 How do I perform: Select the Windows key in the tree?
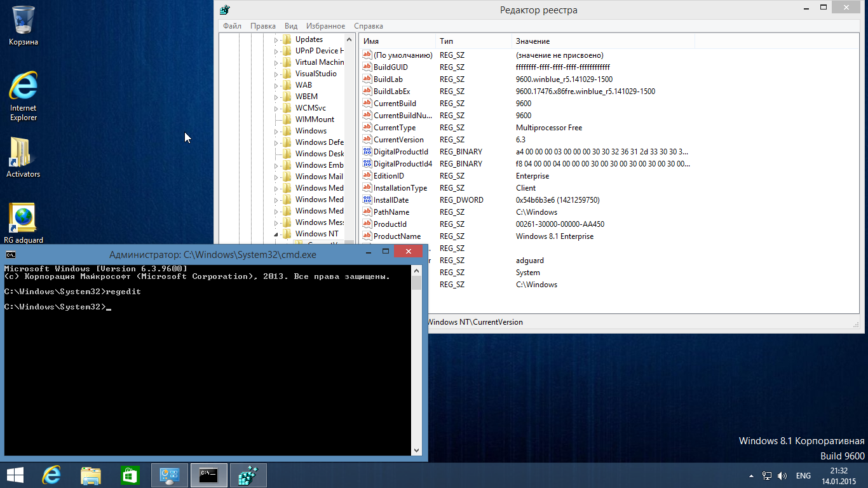coord(311,131)
